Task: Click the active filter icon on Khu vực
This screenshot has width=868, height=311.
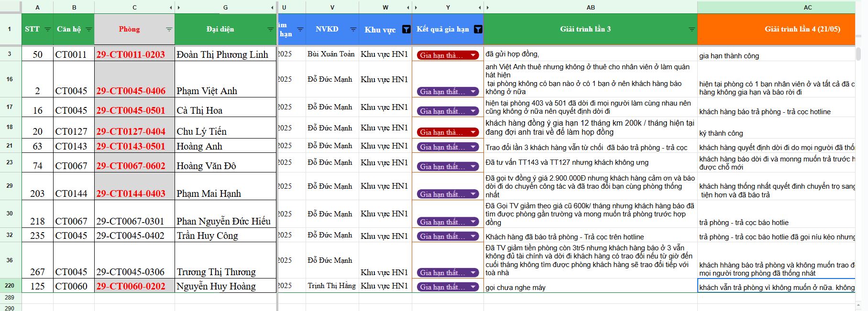Action: [x=406, y=30]
